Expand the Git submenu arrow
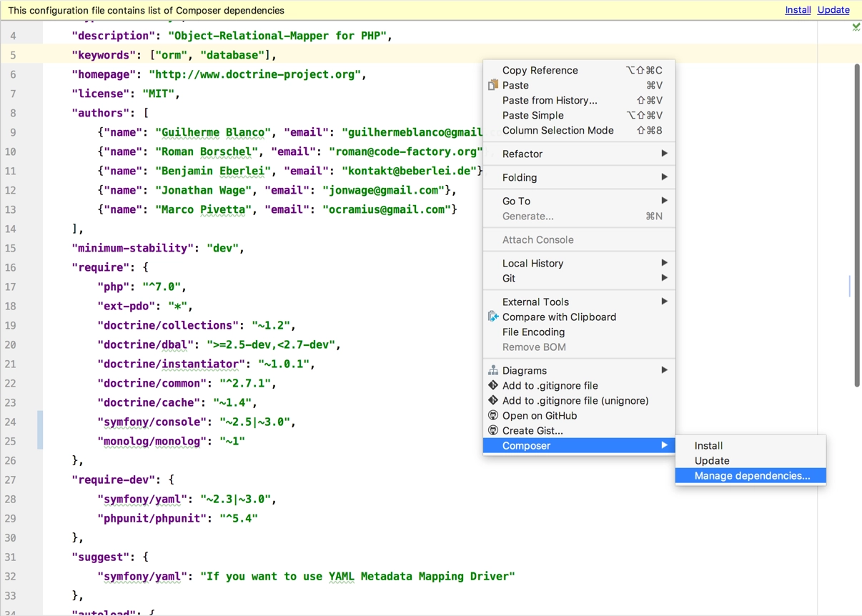 (x=664, y=278)
